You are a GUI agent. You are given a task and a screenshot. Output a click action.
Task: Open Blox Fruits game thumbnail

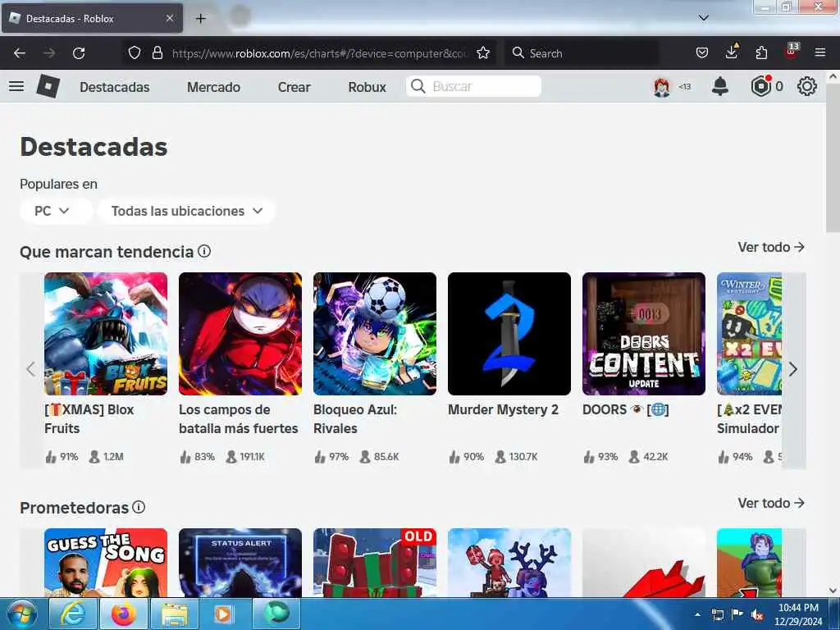click(x=106, y=334)
